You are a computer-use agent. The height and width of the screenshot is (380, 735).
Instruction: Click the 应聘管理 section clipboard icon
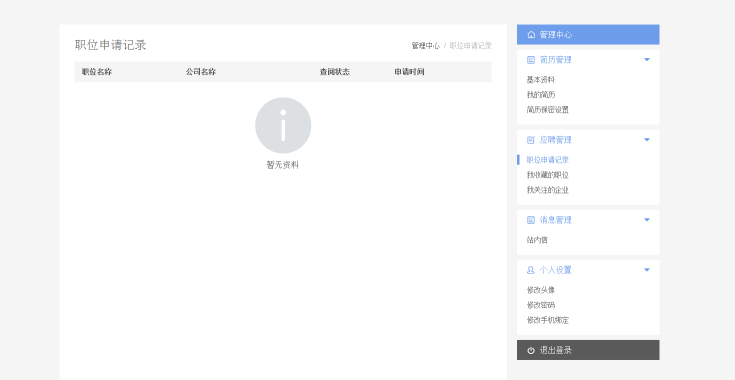(531, 140)
